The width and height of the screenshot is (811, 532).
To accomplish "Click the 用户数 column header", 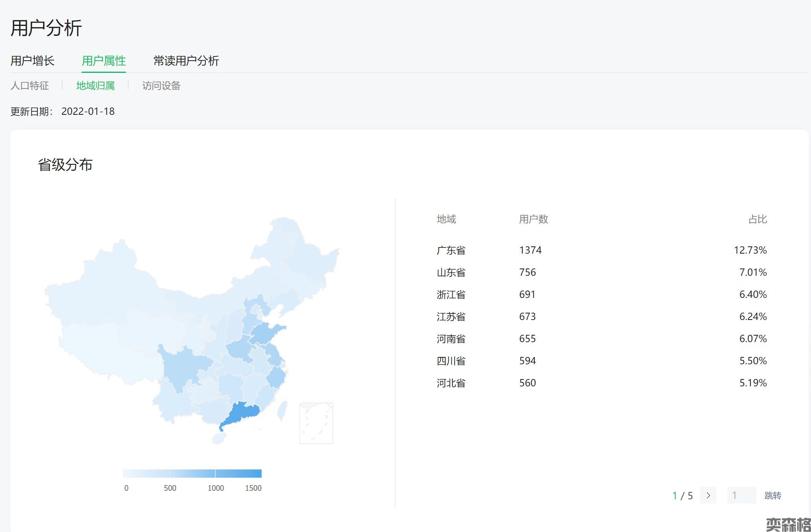I will [x=533, y=219].
